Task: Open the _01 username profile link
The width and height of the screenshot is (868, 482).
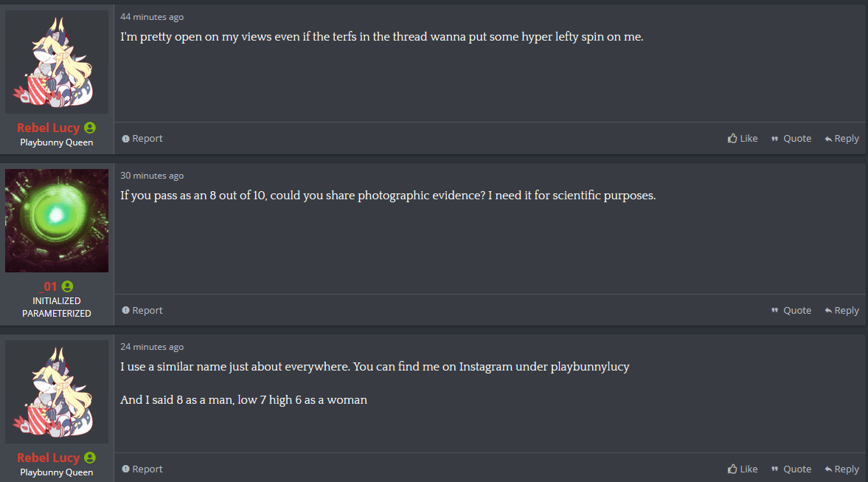Action: (48, 286)
